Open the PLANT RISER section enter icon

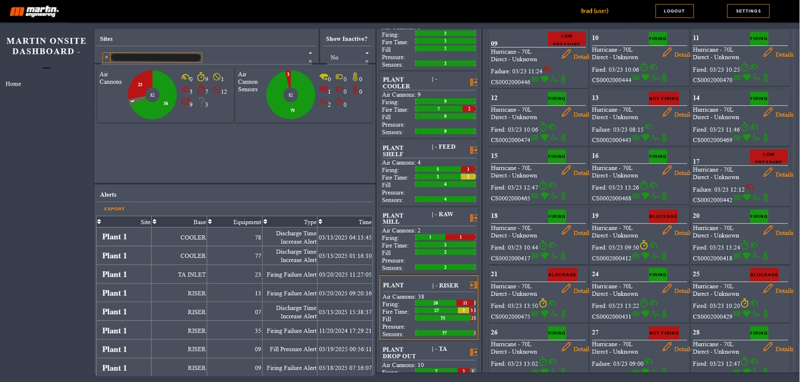coord(473,286)
